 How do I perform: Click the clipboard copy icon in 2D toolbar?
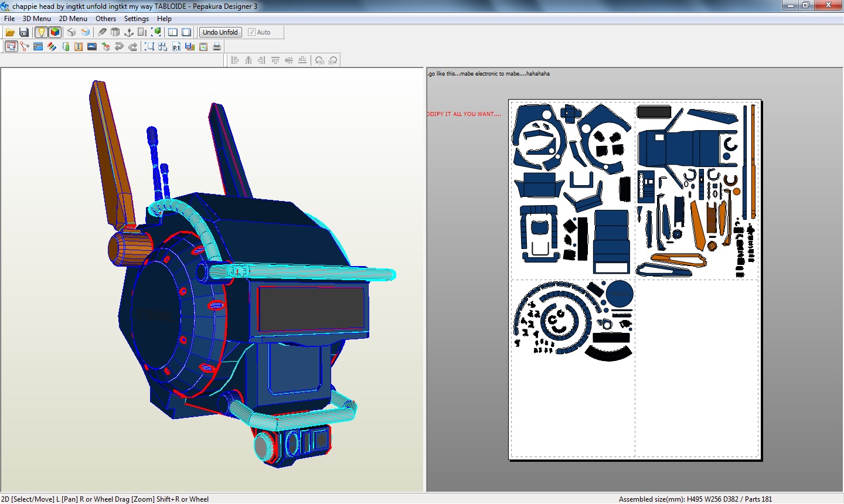coord(203,46)
